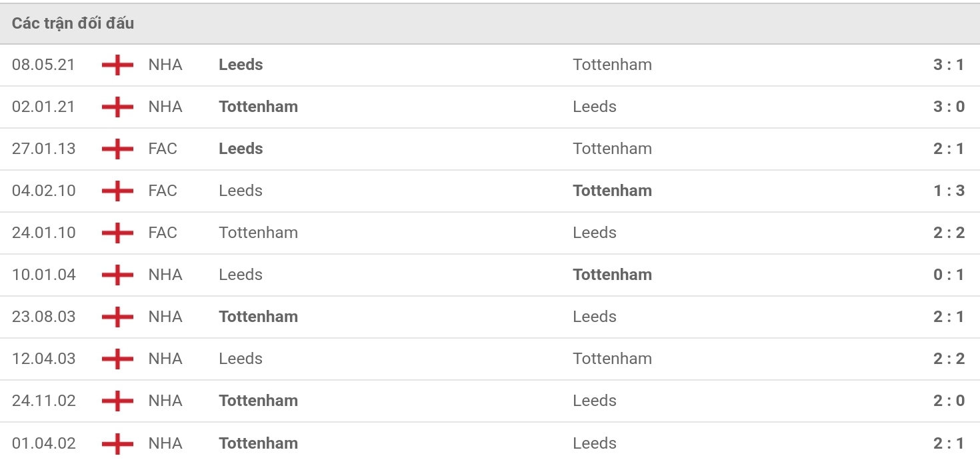Open the 12.04.03 match date
The image size is (980, 460).
(x=44, y=359)
